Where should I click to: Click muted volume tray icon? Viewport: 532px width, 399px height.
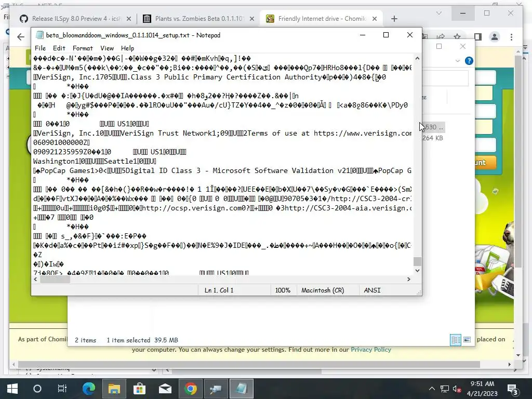tap(457, 389)
